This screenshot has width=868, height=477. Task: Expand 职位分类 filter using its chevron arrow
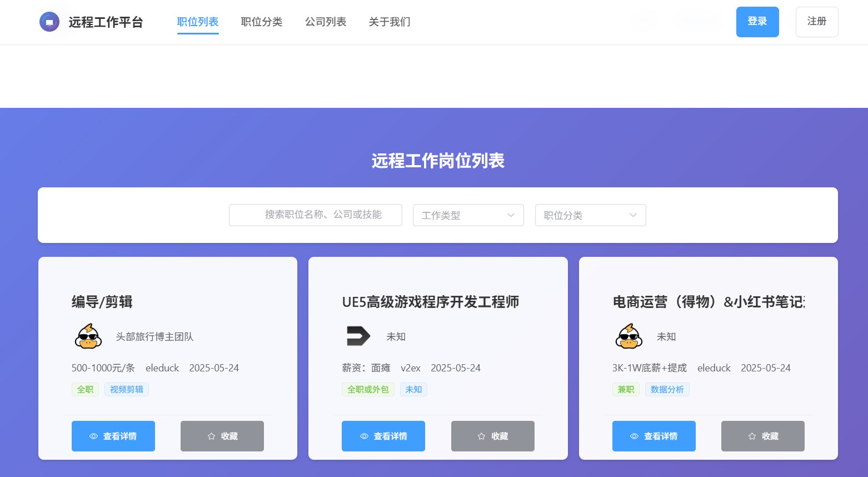pos(633,215)
